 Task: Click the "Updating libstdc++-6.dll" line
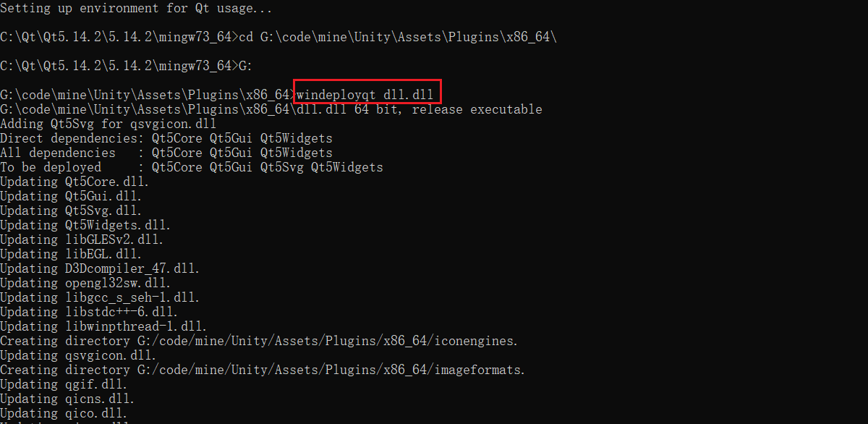pyautogui.click(x=89, y=312)
